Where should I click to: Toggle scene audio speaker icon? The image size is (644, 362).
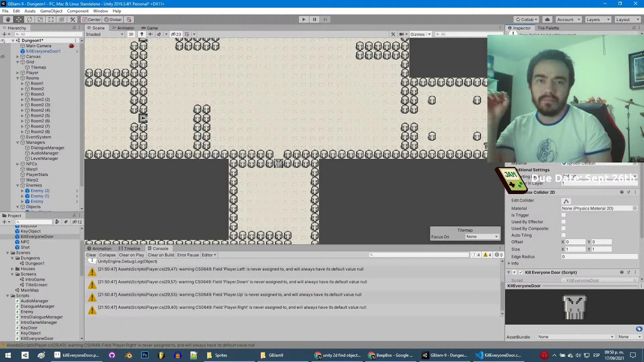150,34
